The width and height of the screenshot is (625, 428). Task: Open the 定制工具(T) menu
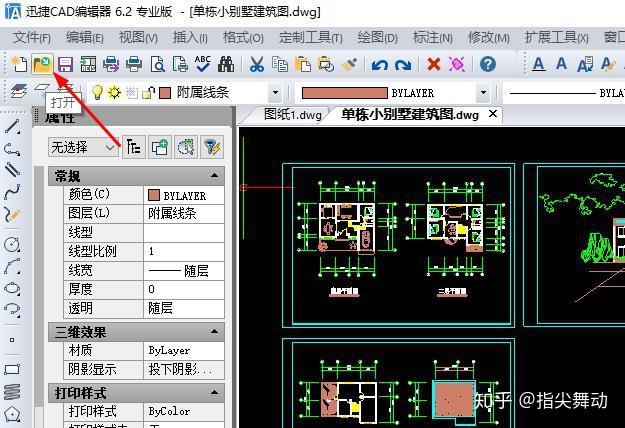pyautogui.click(x=311, y=38)
